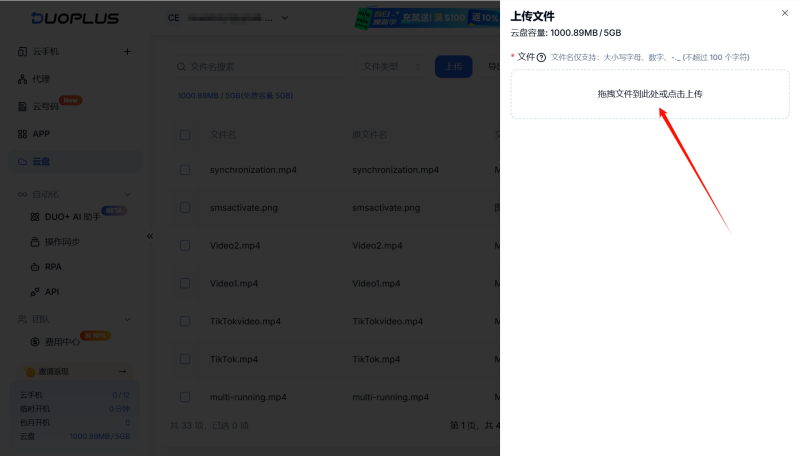This screenshot has width=800, height=456.
Task: Click the blue 上传 button
Action: point(453,67)
